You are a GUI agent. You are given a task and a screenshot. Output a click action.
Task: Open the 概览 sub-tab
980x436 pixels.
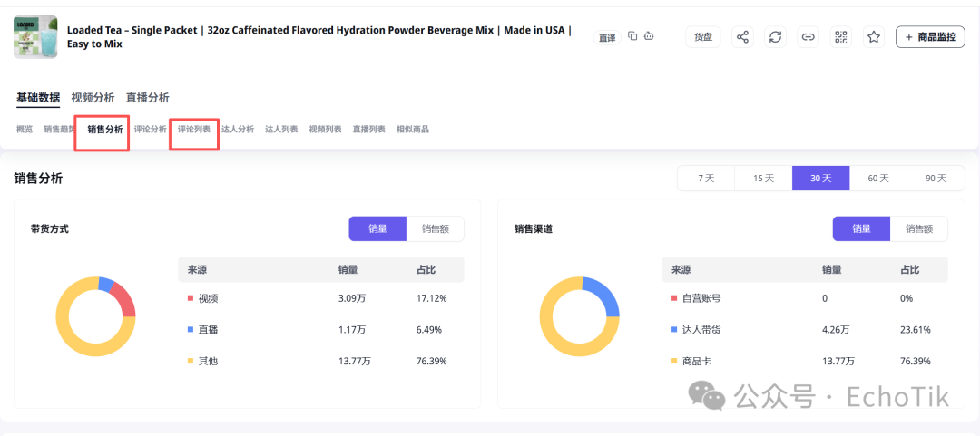pos(24,130)
